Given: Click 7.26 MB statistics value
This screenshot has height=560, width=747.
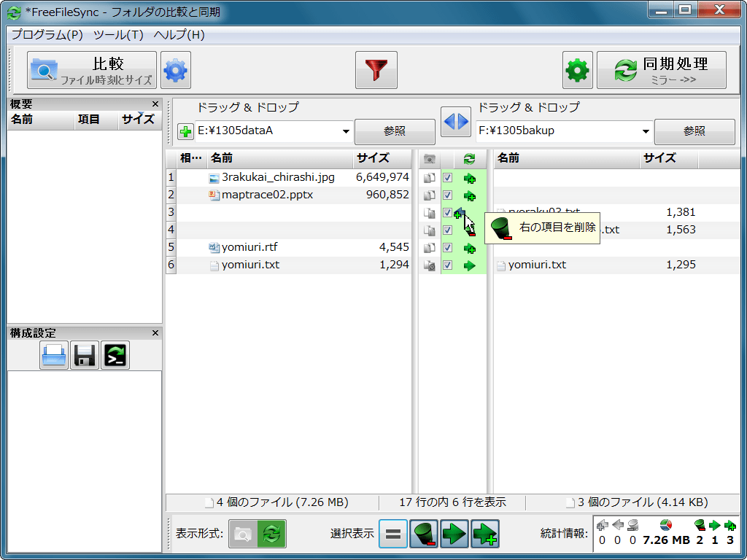Looking at the screenshot, I should coord(666,540).
